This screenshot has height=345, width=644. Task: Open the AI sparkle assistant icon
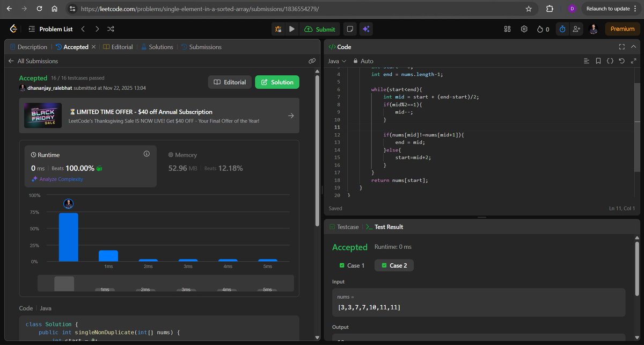[x=367, y=29]
